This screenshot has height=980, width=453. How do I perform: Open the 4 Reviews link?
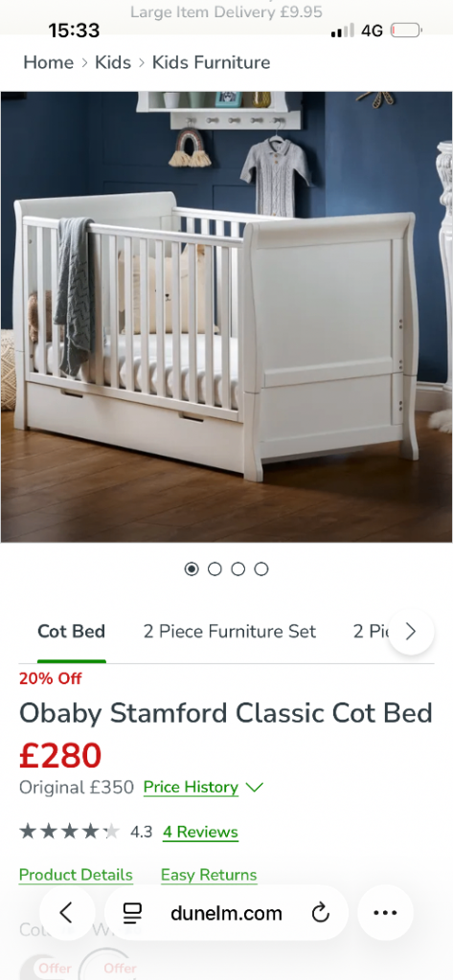click(200, 832)
